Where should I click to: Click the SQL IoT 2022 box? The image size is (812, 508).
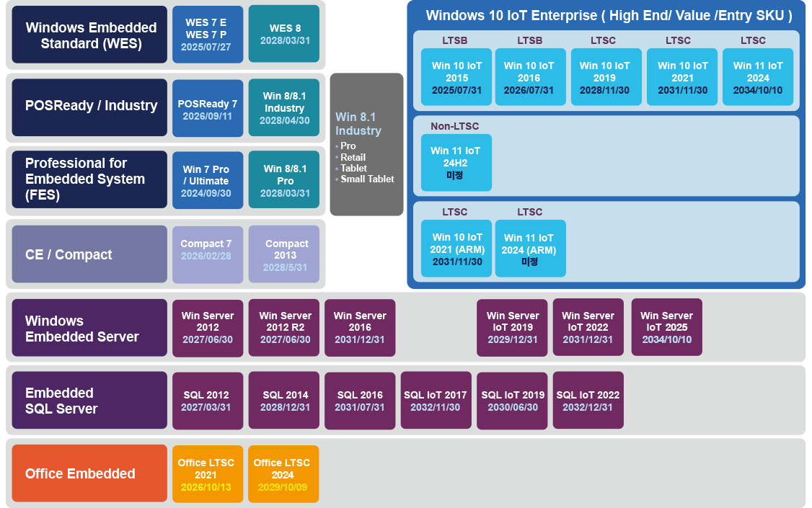pos(588,401)
